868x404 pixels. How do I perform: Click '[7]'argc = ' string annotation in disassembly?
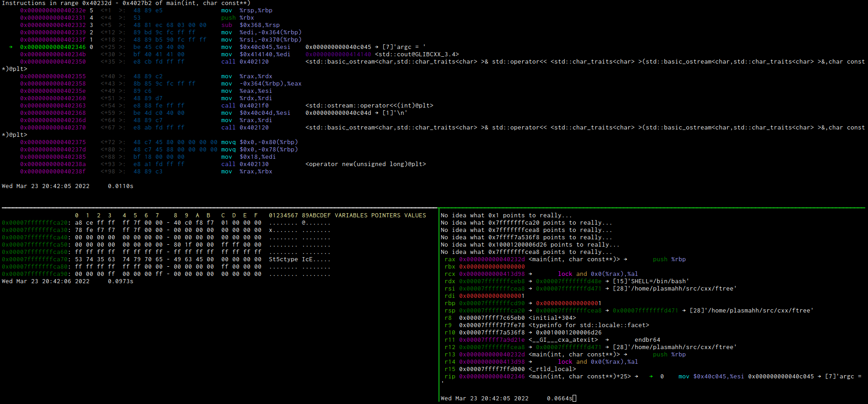[404, 47]
